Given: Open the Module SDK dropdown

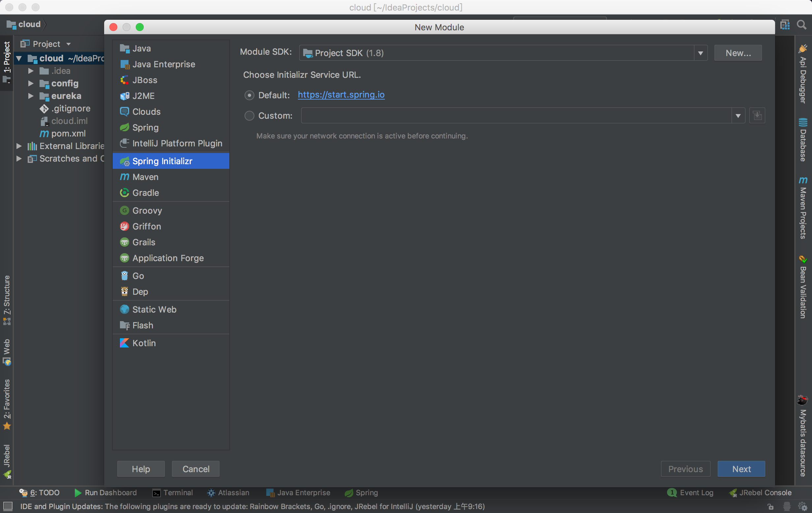Looking at the screenshot, I should click(700, 53).
